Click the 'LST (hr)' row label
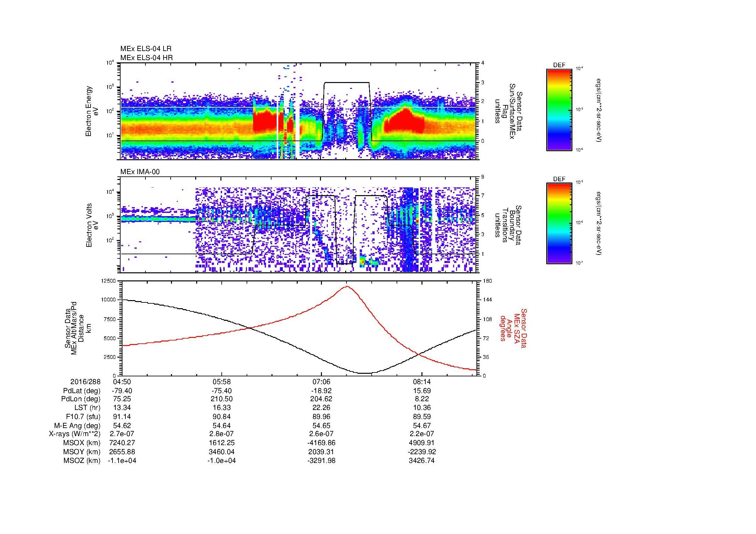Viewport: 756px width, 534px height. point(87,408)
